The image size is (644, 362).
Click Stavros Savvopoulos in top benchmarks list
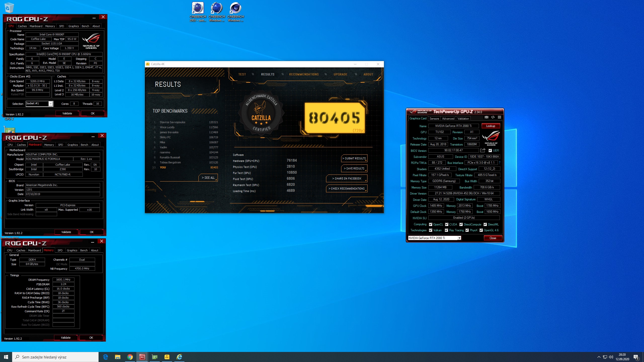pos(172,122)
